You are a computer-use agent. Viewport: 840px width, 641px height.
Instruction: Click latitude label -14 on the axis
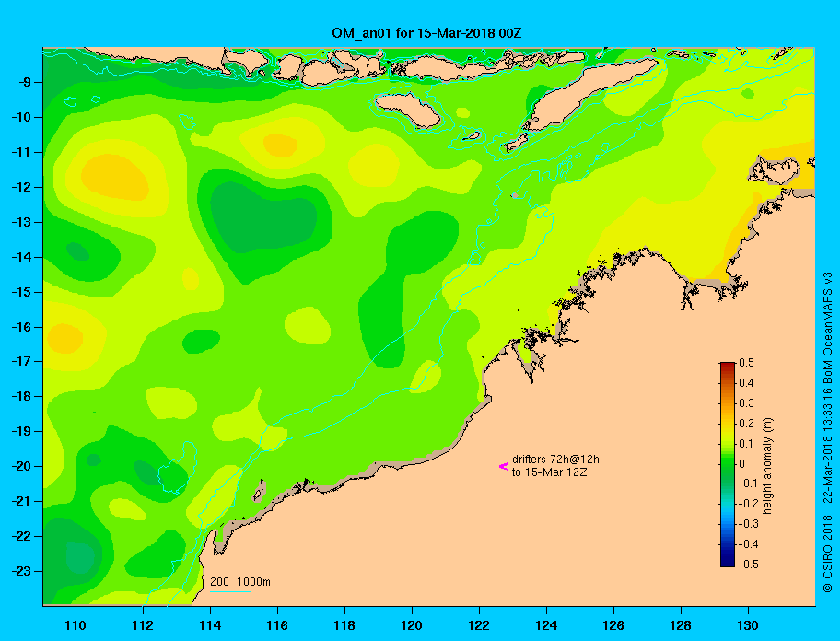(21, 257)
